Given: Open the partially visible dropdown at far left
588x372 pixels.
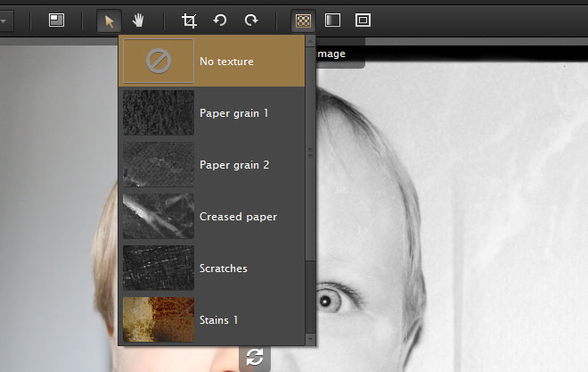Looking at the screenshot, I should (6, 21).
